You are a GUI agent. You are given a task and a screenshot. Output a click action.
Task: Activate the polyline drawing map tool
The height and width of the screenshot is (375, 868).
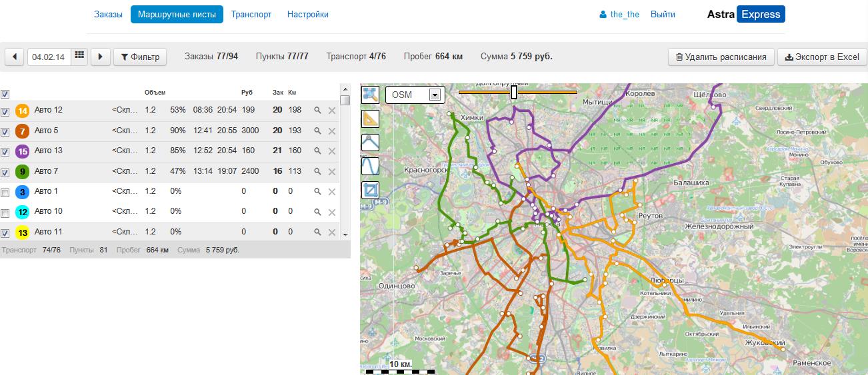click(x=370, y=143)
